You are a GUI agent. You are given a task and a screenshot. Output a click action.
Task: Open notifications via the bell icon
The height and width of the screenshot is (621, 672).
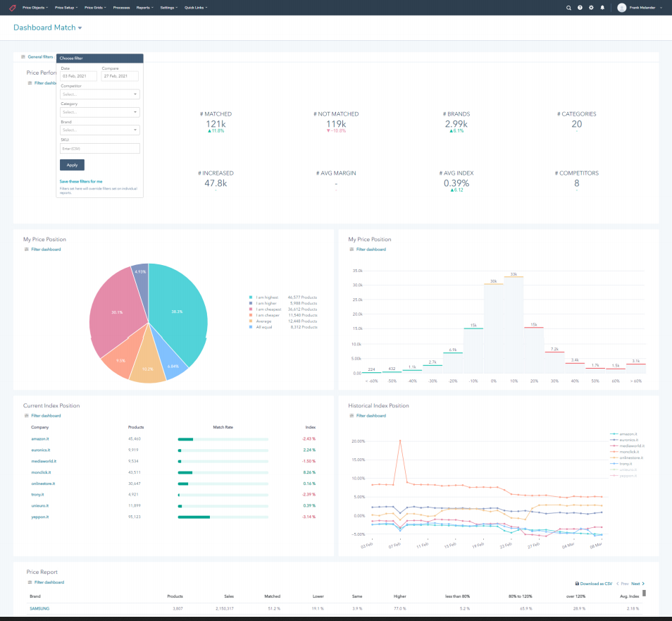click(602, 8)
